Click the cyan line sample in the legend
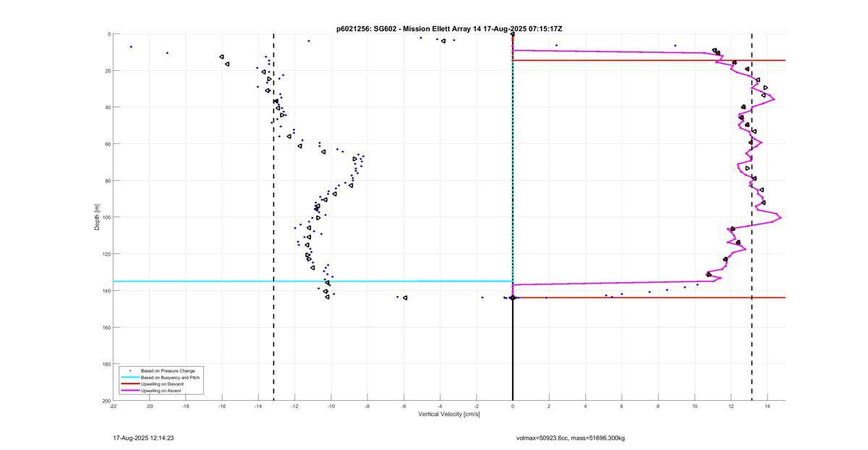The width and height of the screenshot is (868, 450). coord(129,378)
